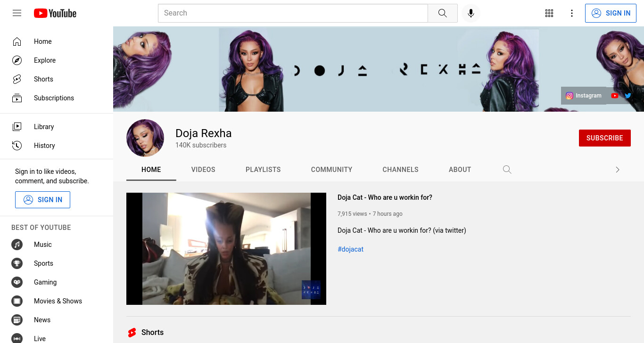Open Live in the sidebar
The image size is (644, 343).
tap(57, 337)
